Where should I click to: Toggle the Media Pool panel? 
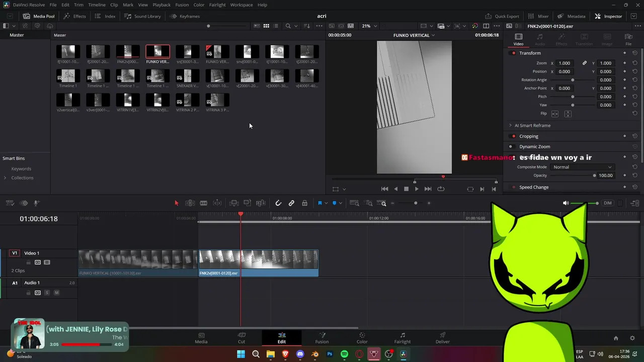(39, 16)
